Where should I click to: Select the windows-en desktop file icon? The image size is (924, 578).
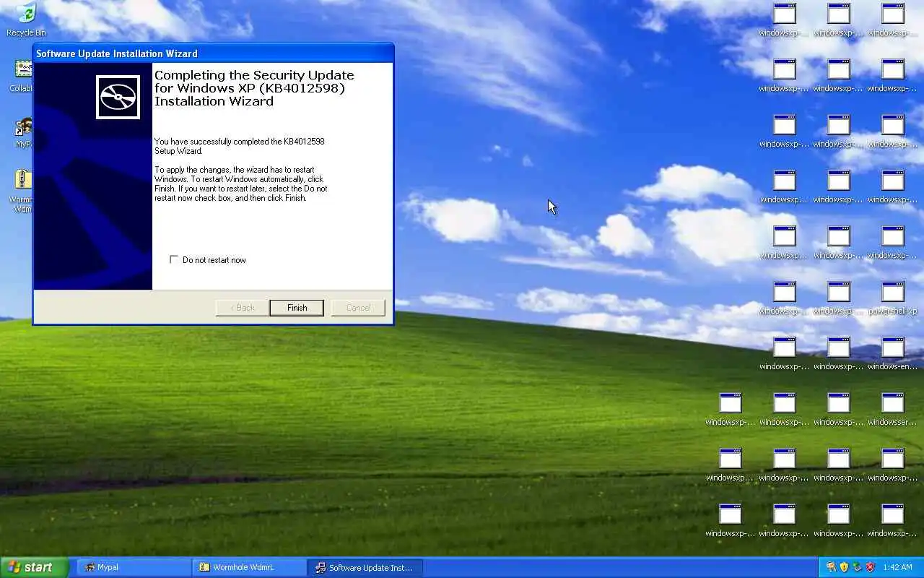pyautogui.click(x=892, y=354)
